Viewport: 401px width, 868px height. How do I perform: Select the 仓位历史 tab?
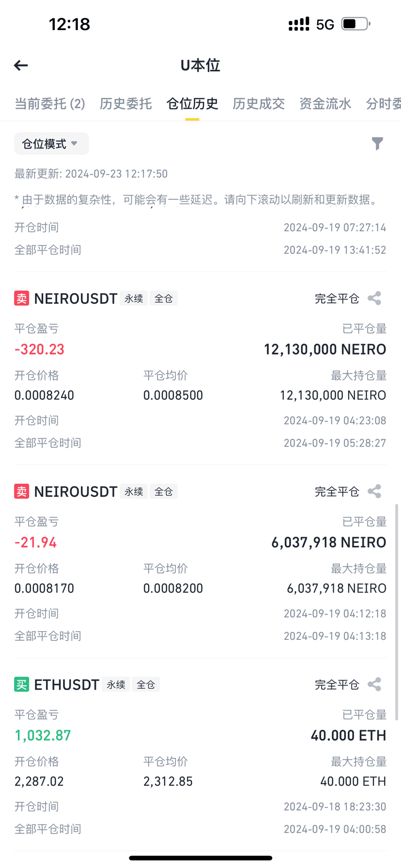pyautogui.click(x=192, y=104)
